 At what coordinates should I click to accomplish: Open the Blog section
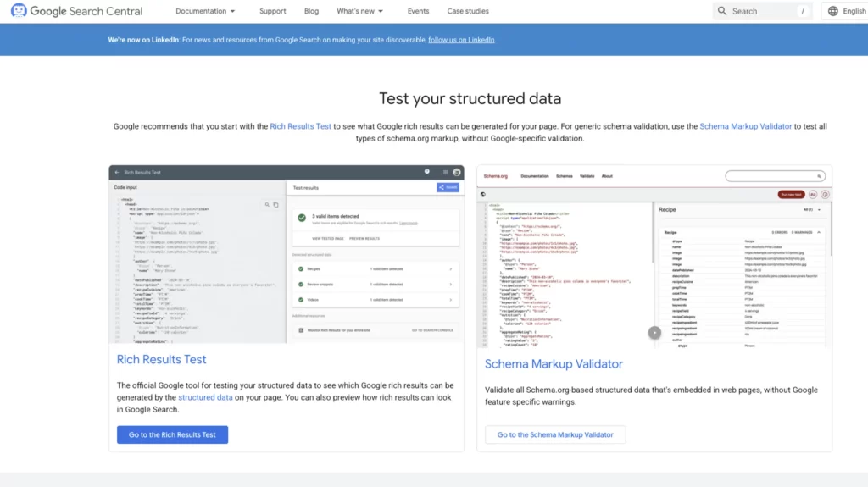(x=311, y=11)
